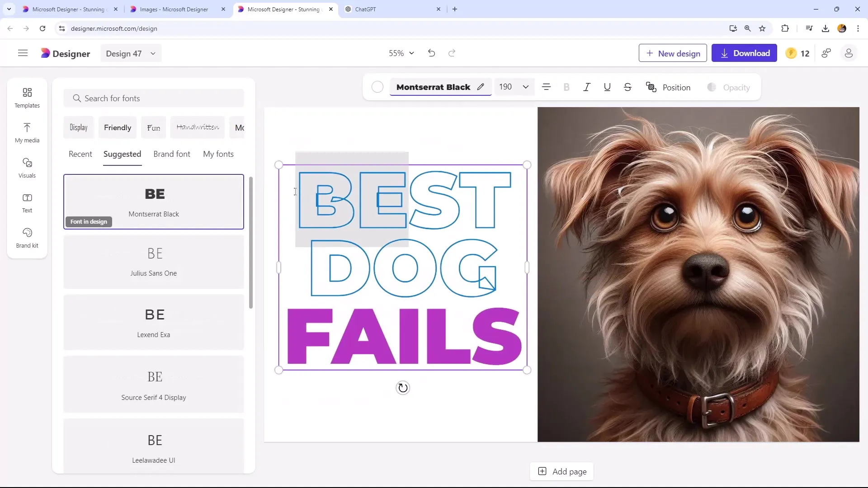Viewport: 868px width, 488px height.
Task: Toggle strikethrough formatting
Action: pos(627,87)
